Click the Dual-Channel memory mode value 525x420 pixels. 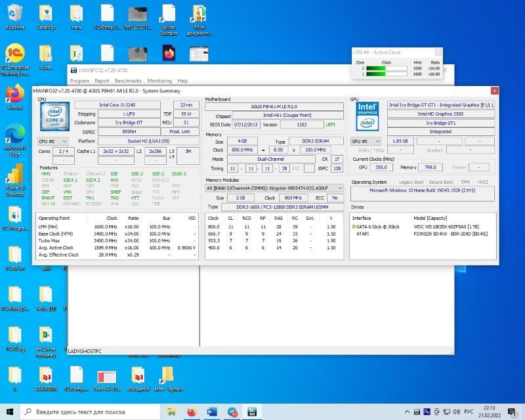tap(271, 159)
